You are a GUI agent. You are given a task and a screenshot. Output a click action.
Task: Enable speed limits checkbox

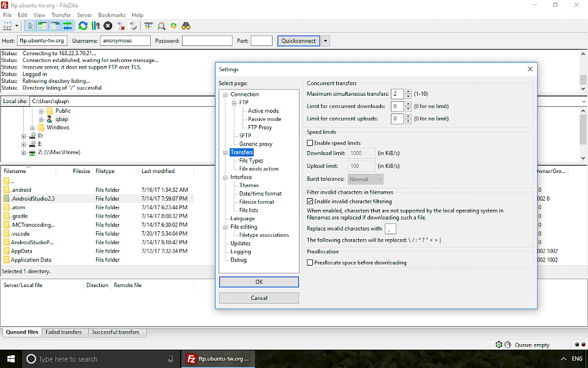click(310, 143)
